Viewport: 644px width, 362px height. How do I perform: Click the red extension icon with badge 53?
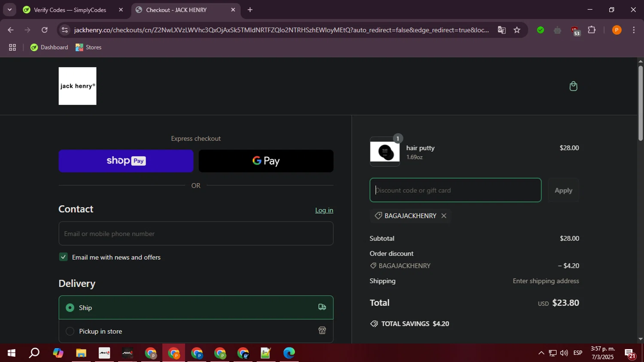click(575, 31)
